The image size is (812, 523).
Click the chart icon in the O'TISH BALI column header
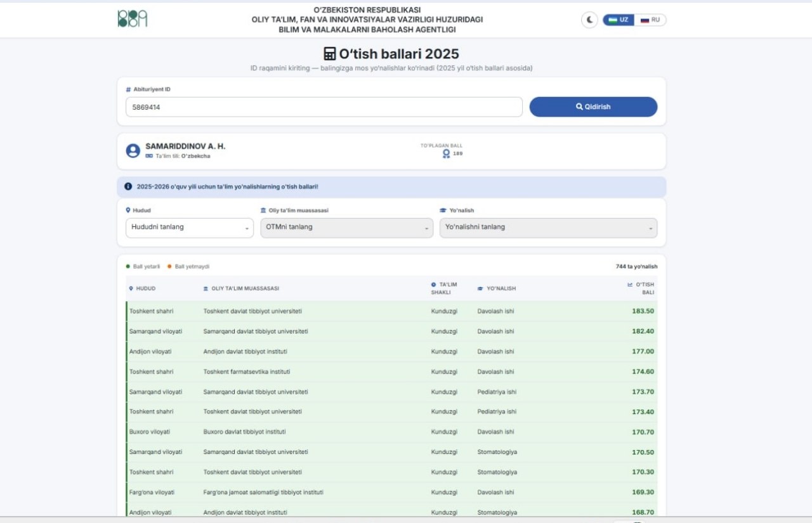(630, 285)
